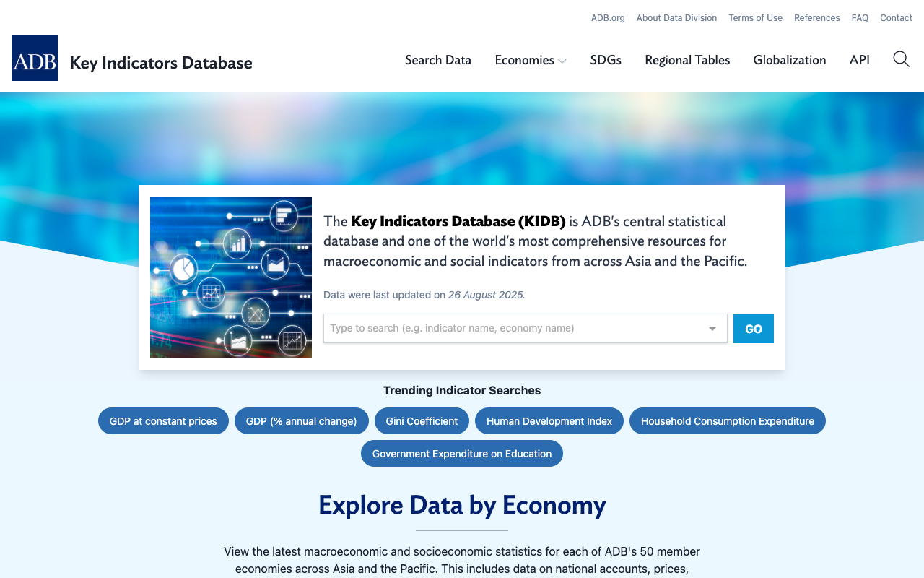Select the Government Expenditure on Education tag
The image size is (924, 578).
(461, 453)
